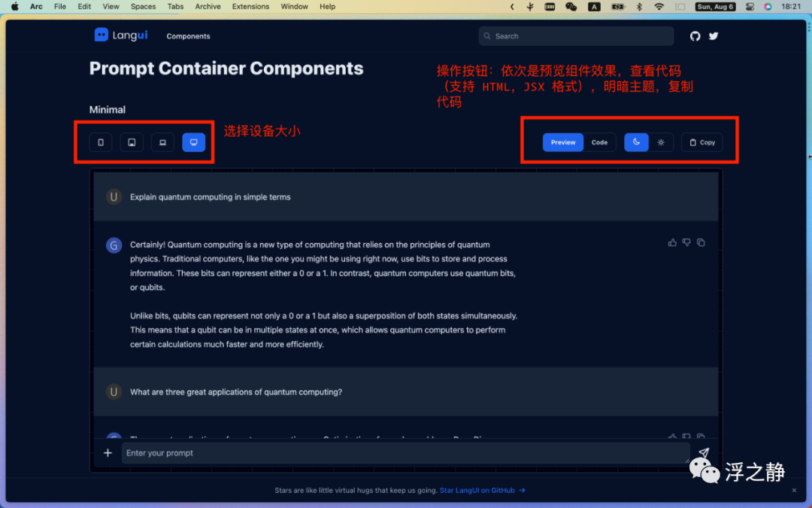Click the plus icon beside the prompt input
The width and height of the screenshot is (812, 508).
click(108, 453)
